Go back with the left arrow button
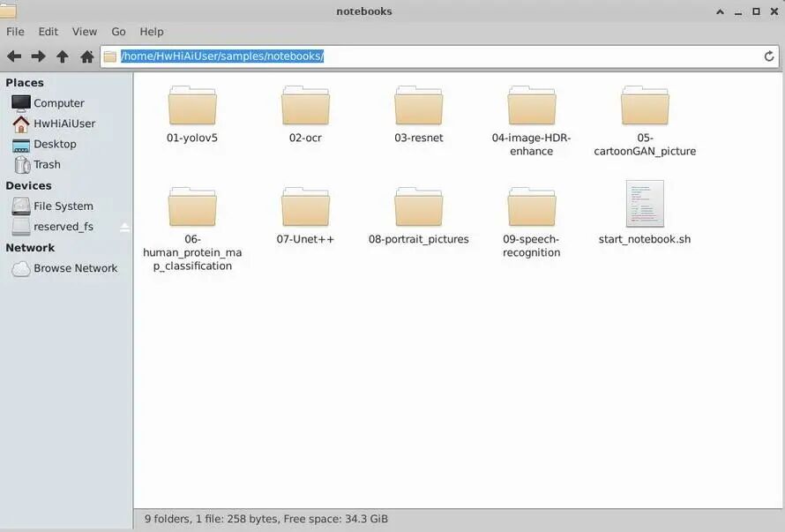 [14, 56]
